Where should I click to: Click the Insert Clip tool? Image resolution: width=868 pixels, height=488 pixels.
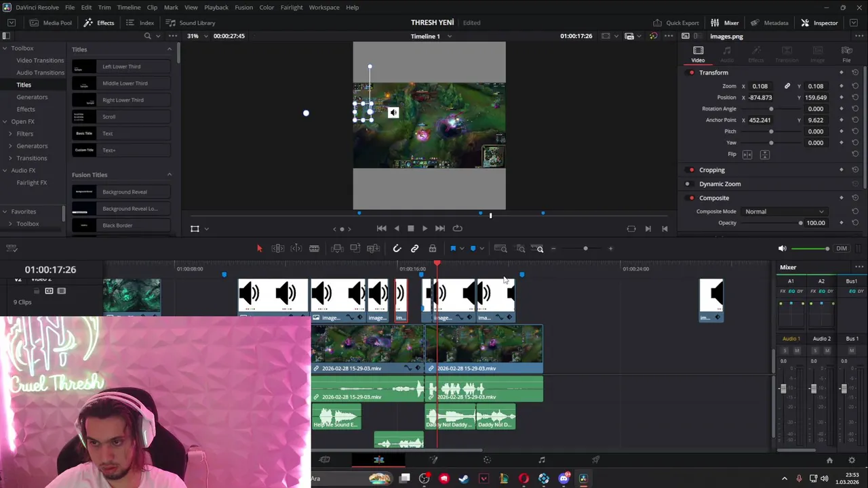tap(337, 249)
